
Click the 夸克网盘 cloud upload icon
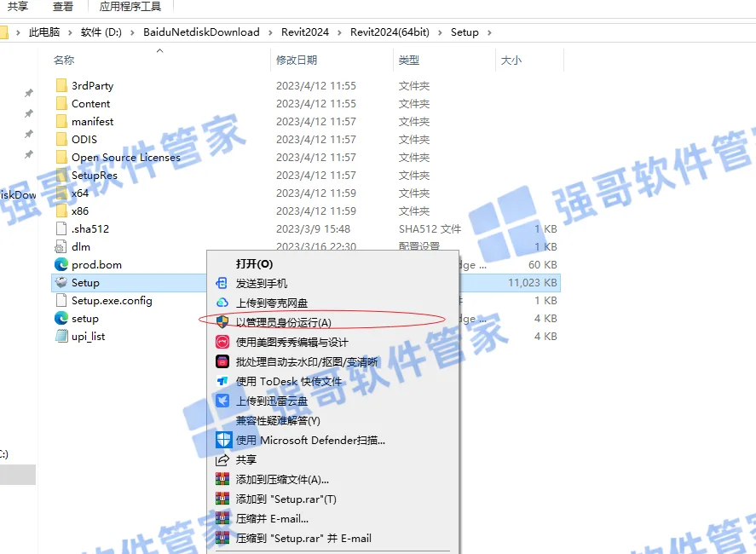point(222,303)
